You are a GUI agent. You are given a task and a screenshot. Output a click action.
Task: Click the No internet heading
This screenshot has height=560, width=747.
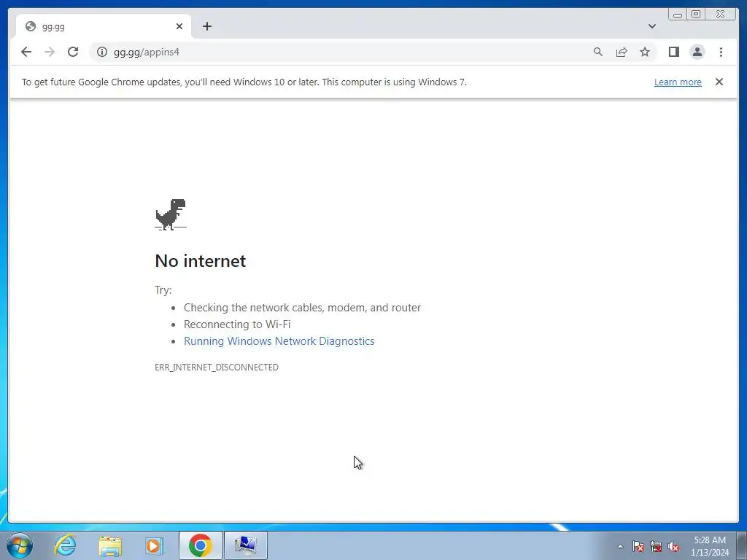click(x=200, y=260)
